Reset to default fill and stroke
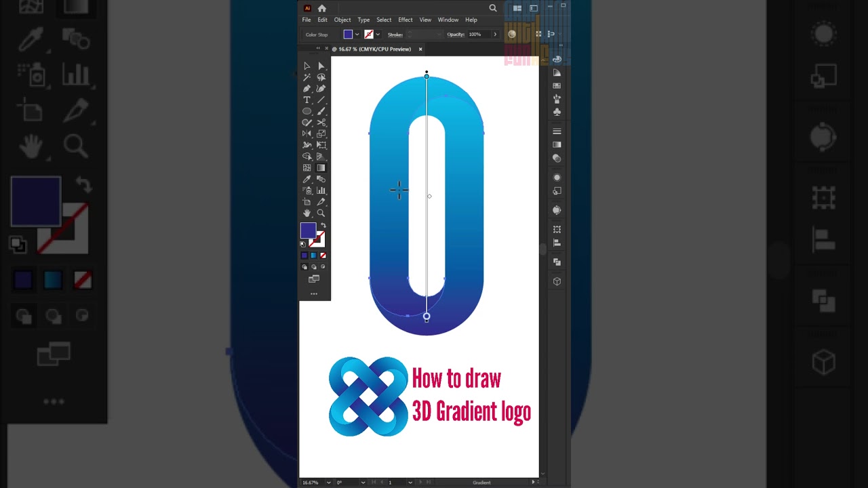Viewport: 868px width, 488px height. point(303,244)
